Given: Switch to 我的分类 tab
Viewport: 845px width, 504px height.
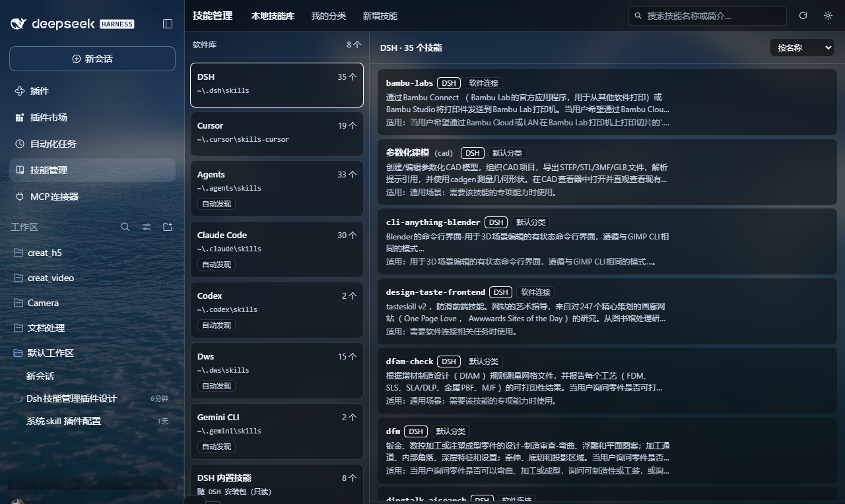Looking at the screenshot, I should [x=329, y=16].
